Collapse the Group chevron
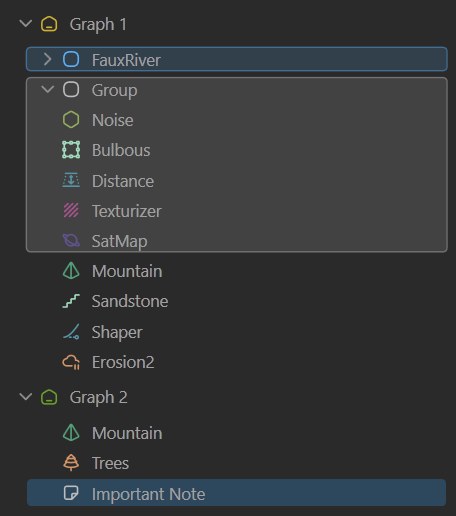456x516 pixels. (48, 89)
